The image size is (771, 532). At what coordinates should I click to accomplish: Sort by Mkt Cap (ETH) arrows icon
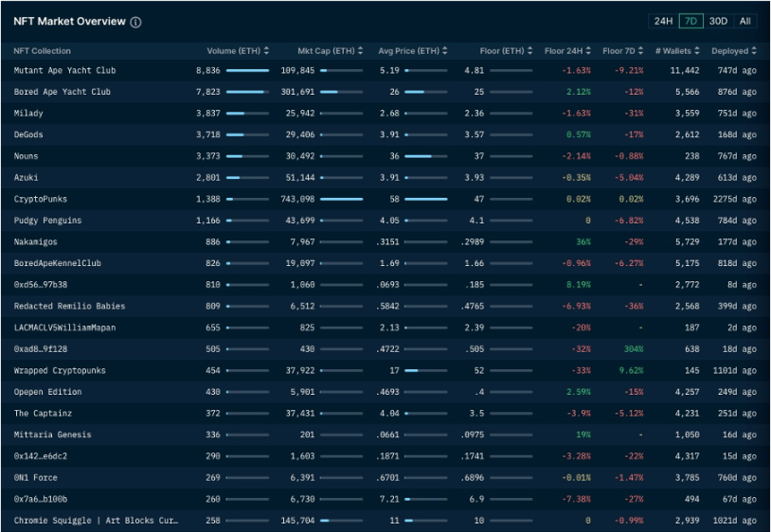[361, 50]
